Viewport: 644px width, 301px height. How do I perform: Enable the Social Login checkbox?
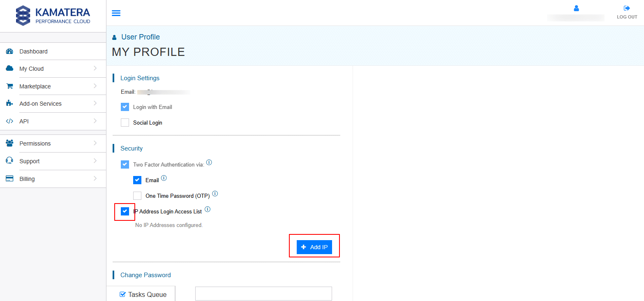(x=125, y=123)
